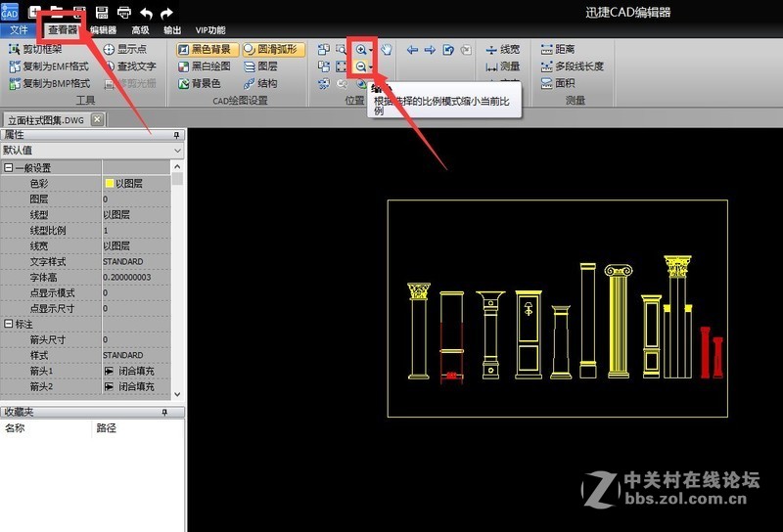Open the 结构 structure panel
This screenshot has height=532, width=783.
tap(260, 83)
